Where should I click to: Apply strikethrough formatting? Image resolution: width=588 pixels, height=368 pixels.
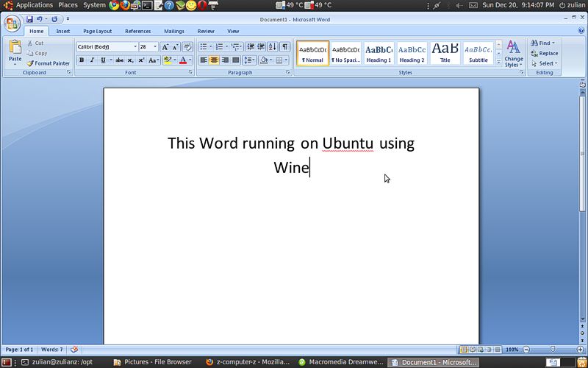[120, 60]
